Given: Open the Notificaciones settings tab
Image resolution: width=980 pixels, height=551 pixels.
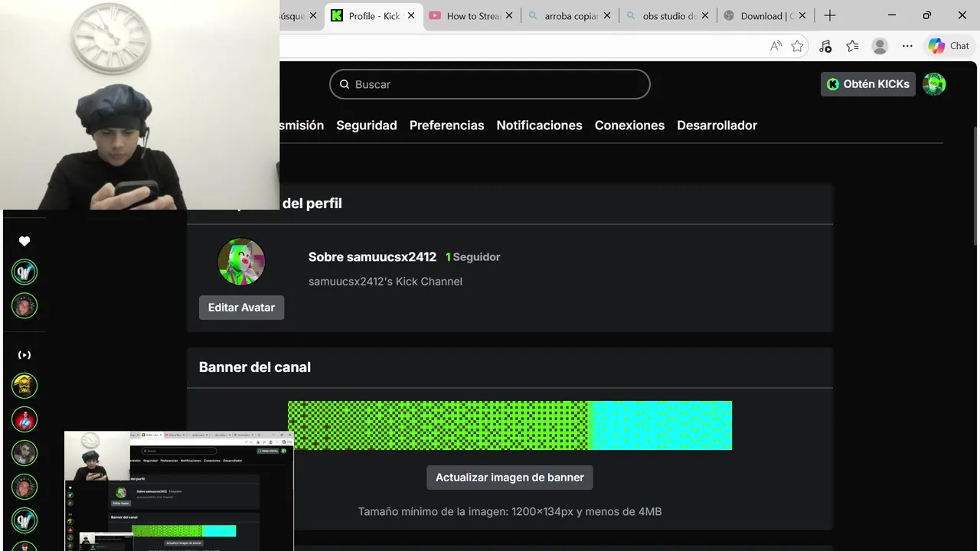Looking at the screenshot, I should pos(540,126).
